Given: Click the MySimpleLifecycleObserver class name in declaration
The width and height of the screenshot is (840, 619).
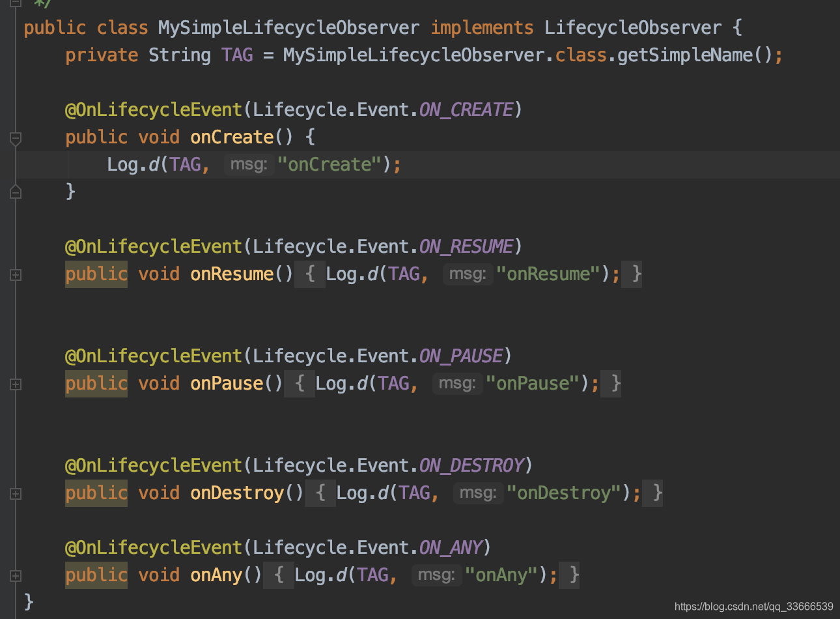Looking at the screenshot, I should 288,28.
